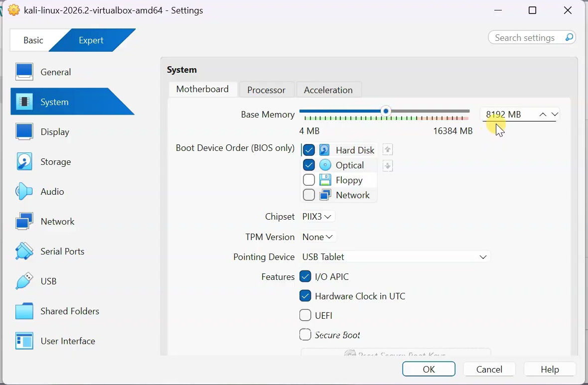Click the Base Memory slider handle

click(386, 111)
